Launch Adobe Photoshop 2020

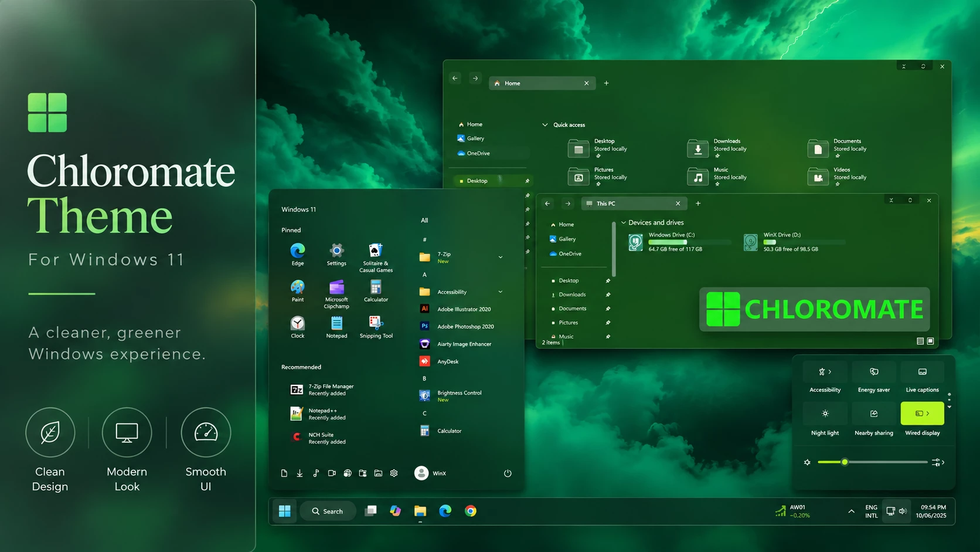(457, 326)
